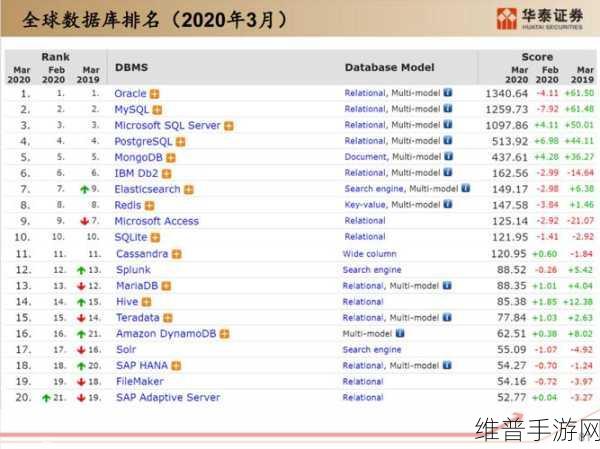
Task: Click the info icon in MySQL's database model
Action: pyautogui.click(x=448, y=109)
